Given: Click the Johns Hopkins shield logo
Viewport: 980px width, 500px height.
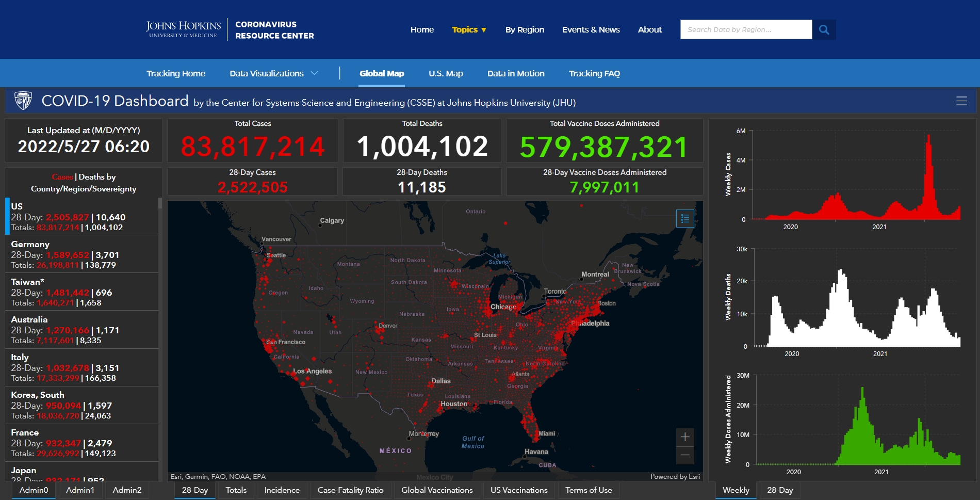Looking at the screenshot, I should click(x=23, y=101).
